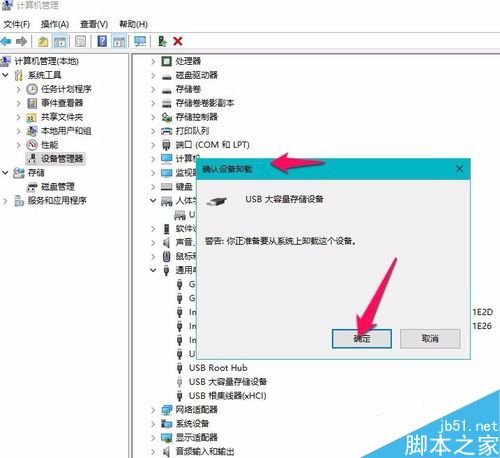
Task: Select 性能 in the left tree
Action: (49, 145)
